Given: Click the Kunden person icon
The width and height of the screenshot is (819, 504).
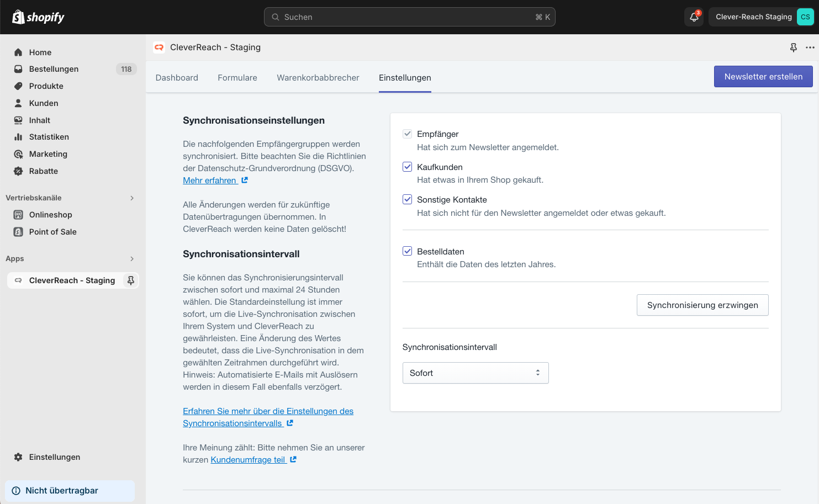Looking at the screenshot, I should coord(18,103).
